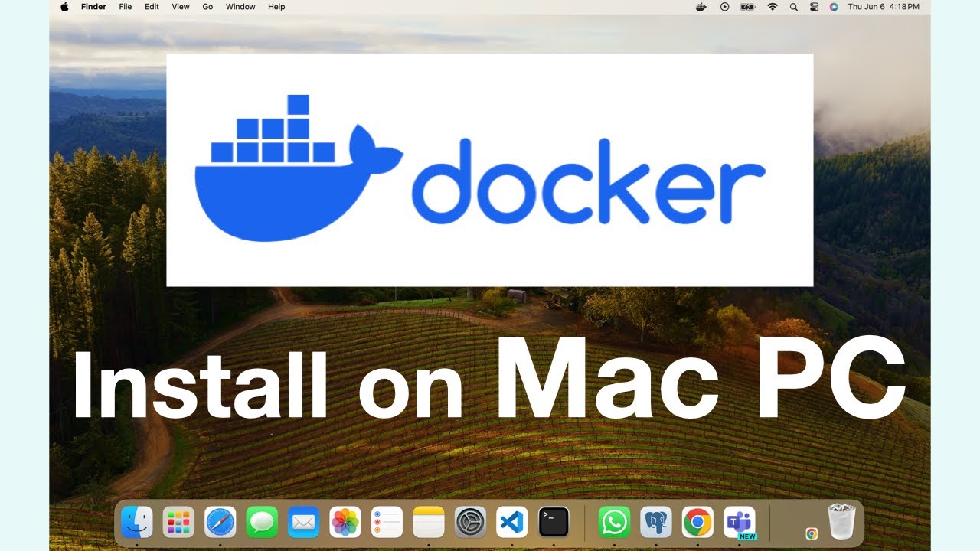Open the Wi-Fi menu
The image size is (980, 551).
tap(773, 7)
